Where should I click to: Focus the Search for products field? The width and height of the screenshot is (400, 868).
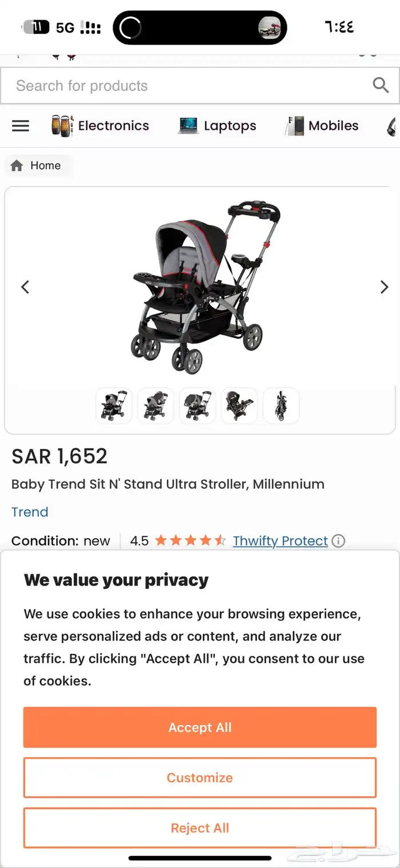183,86
